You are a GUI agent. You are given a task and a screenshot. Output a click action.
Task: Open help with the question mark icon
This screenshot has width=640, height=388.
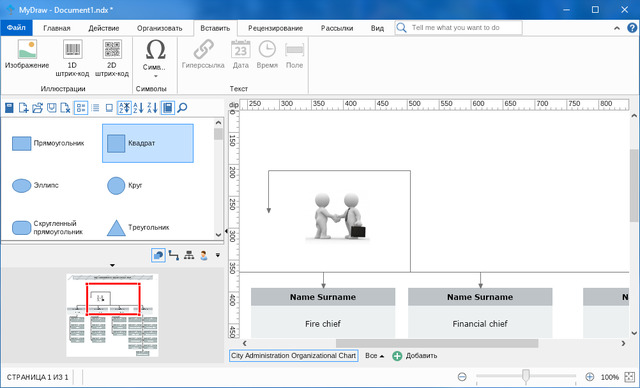[632, 28]
